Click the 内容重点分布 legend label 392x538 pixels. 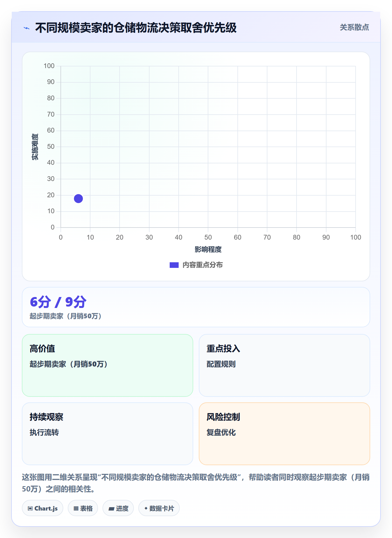click(x=202, y=265)
